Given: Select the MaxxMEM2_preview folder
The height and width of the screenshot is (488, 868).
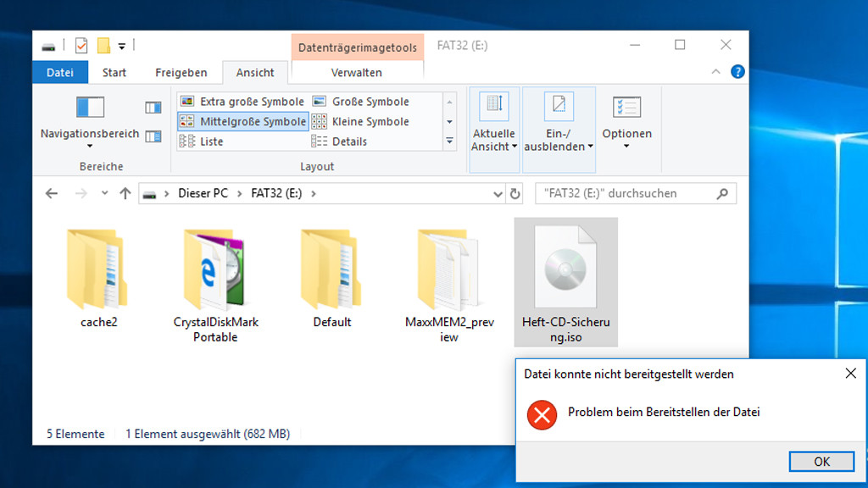Looking at the screenshot, I should (449, 284).
